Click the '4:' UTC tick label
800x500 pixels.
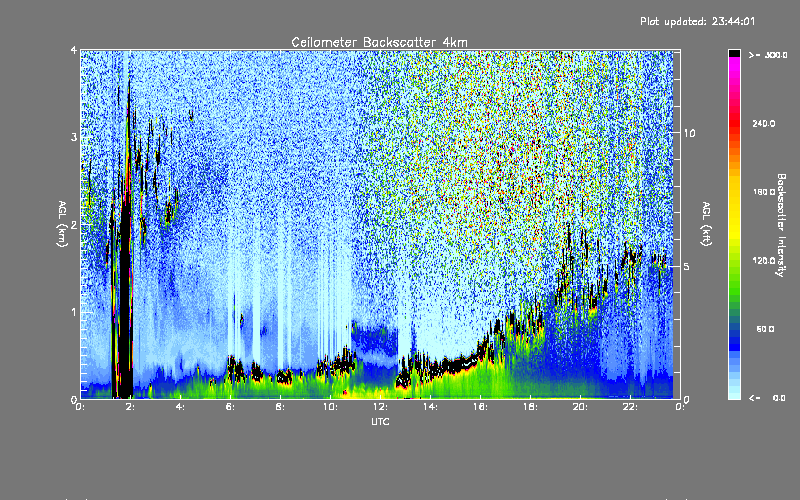pos(181,407)
